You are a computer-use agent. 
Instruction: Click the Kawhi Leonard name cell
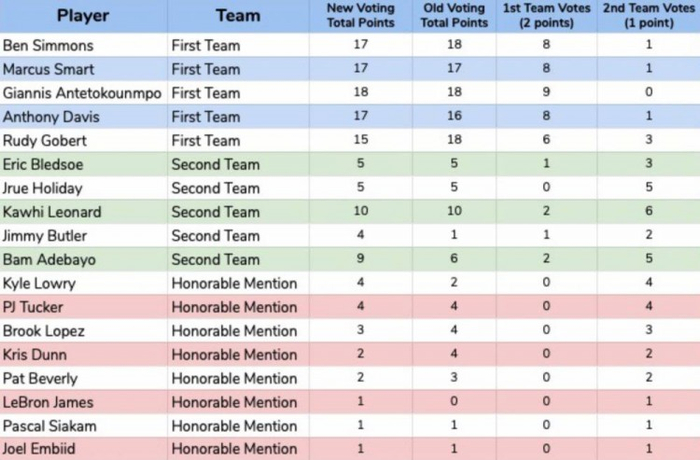tap(84, 212)
